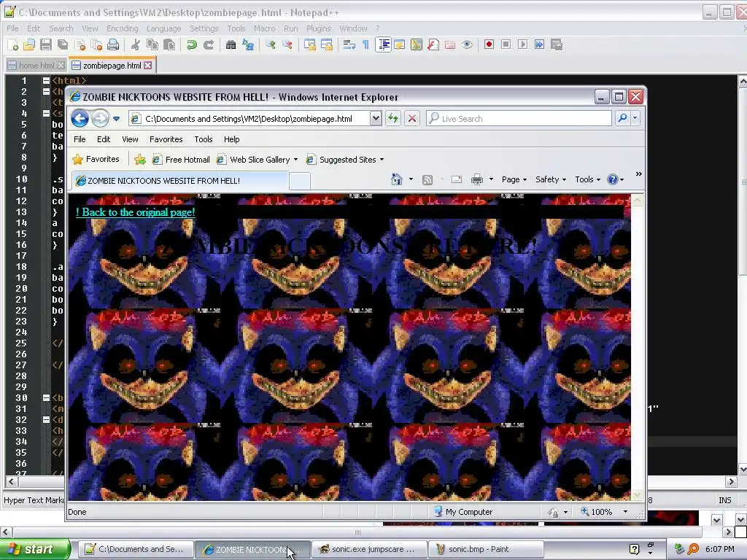Toggle the Indent Guide icon in Notepad++
Screen dimensions: 747x560
(383, 44)
